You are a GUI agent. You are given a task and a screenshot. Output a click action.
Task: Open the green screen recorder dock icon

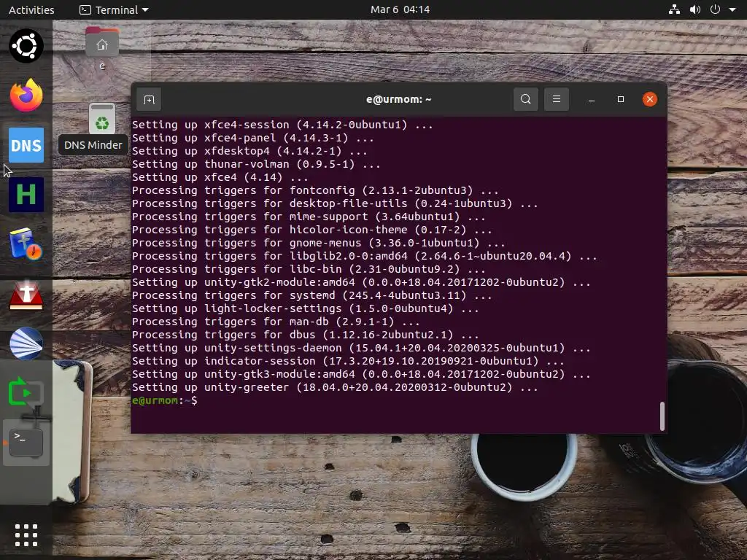point(26,393)
